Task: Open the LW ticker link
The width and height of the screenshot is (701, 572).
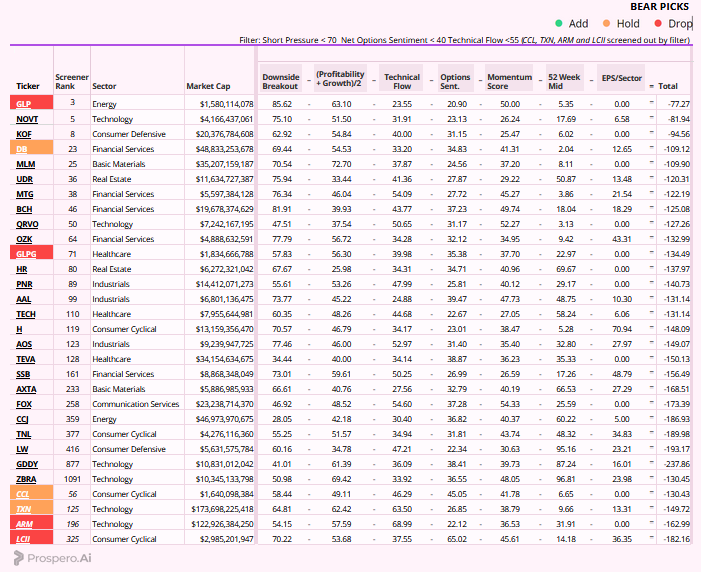Action: 22,449
